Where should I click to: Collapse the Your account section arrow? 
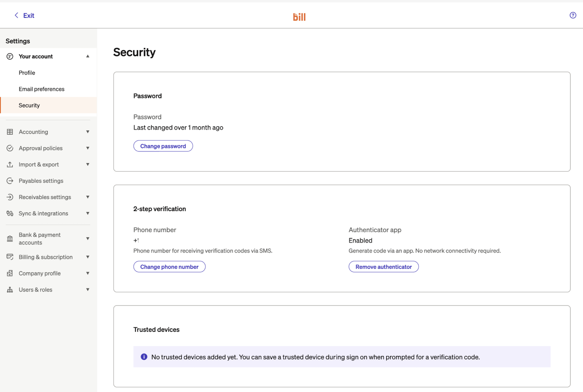pos(87,56)
